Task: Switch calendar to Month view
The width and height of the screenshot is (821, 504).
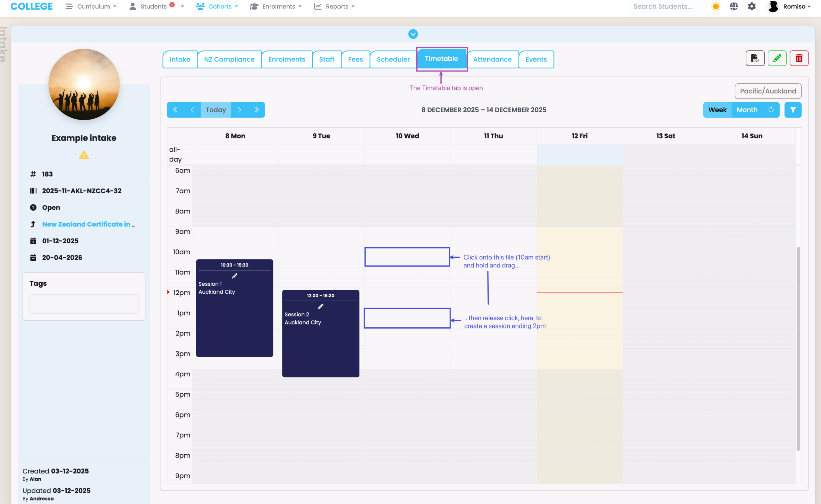Action: click(x=747, y=110)
